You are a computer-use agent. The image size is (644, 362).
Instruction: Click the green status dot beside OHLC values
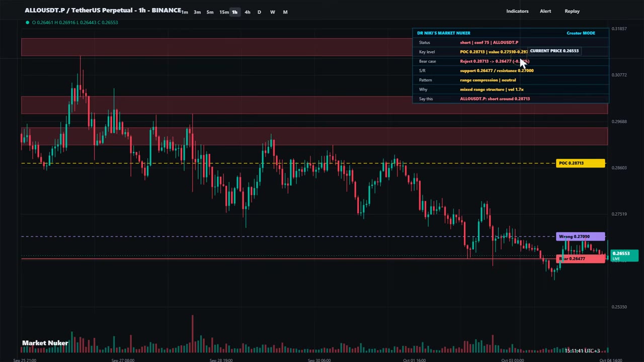[x=27, y=22]
